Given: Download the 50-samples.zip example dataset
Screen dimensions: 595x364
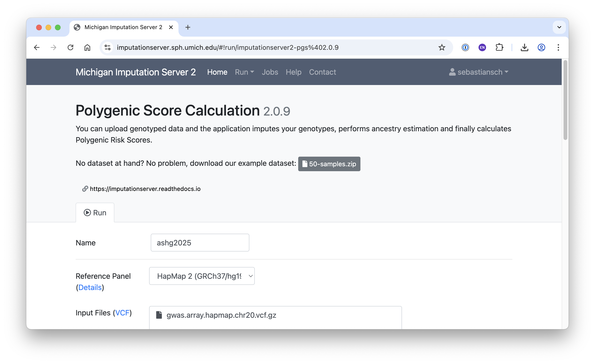Looking at the screenshot, I should 329,164.
